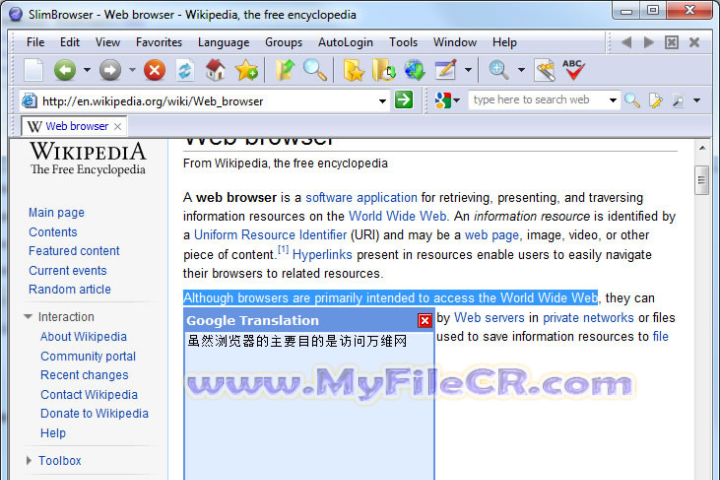Click the zoom magnifier plus icon
720x480 pixels.
click(x=499, y=70)
